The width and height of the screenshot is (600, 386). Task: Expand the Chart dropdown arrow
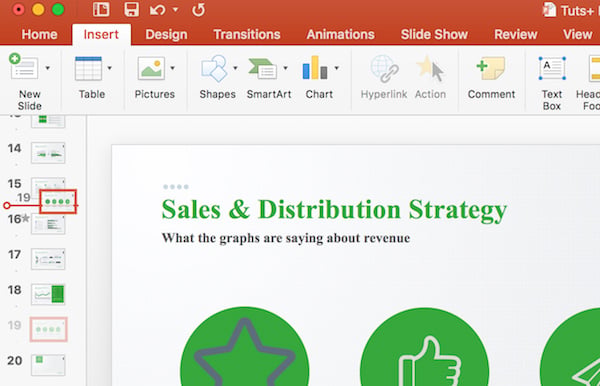(x=337, y=68)
